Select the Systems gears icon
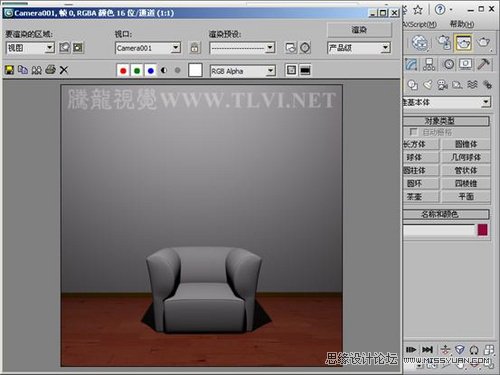The width and height of the screenshot is (500, 375). pos(487,85)
